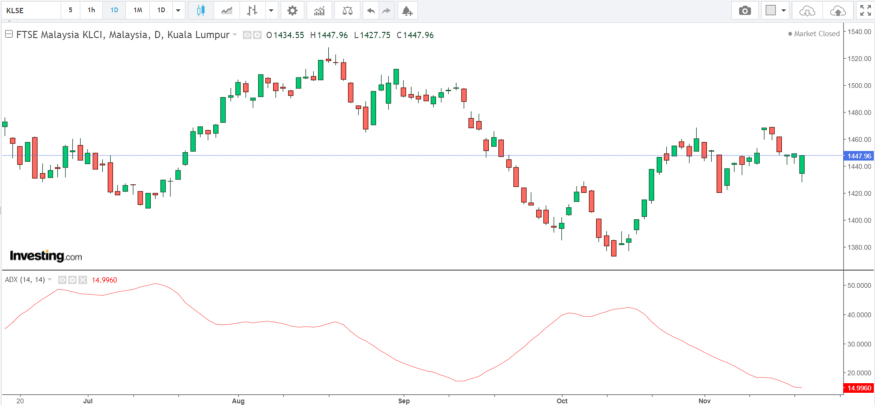Click the KLSE symbol search field
The height and width of the screenshot is (405, 875).
[x=28, y=10]
